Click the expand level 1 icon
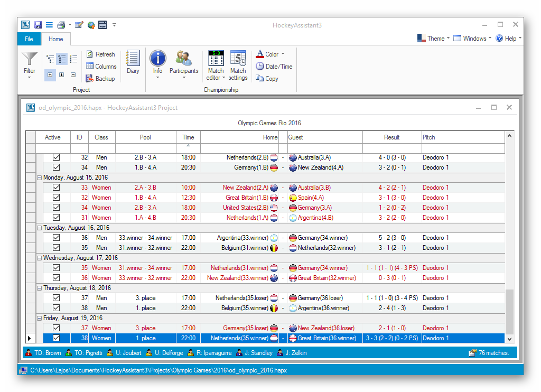This screenshot has width=541, height=392. click(61, 74)
